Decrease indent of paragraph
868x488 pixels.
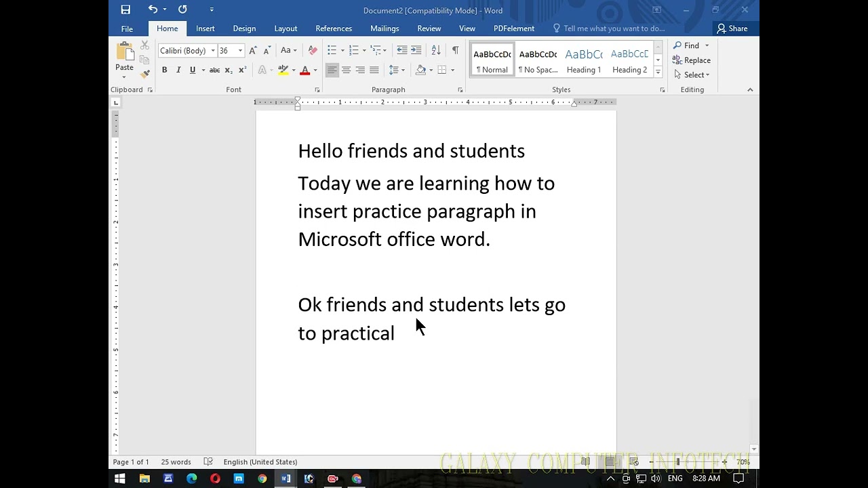pos(401,51)
